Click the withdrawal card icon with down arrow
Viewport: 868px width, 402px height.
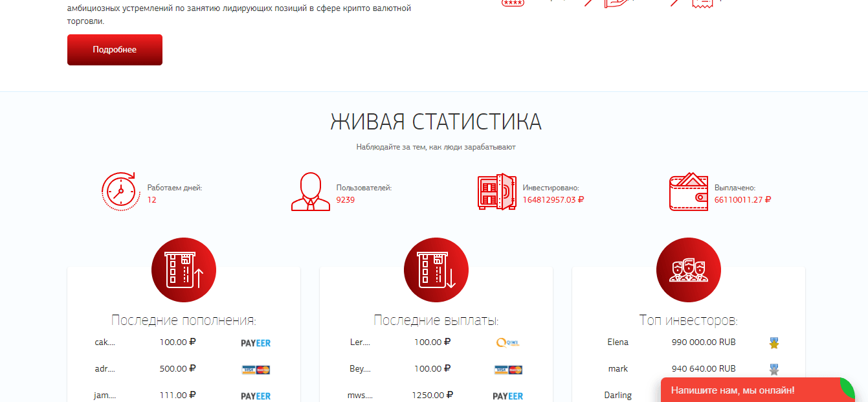pos(436,270)
